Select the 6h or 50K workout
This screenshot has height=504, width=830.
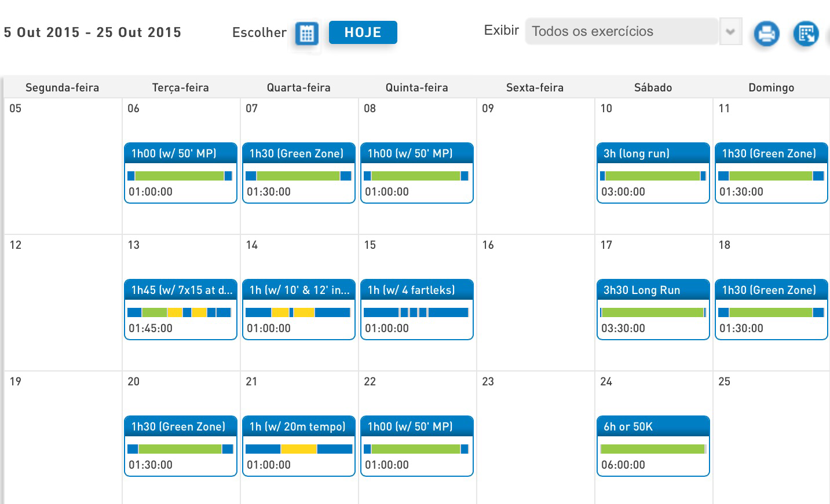(653, 427)
